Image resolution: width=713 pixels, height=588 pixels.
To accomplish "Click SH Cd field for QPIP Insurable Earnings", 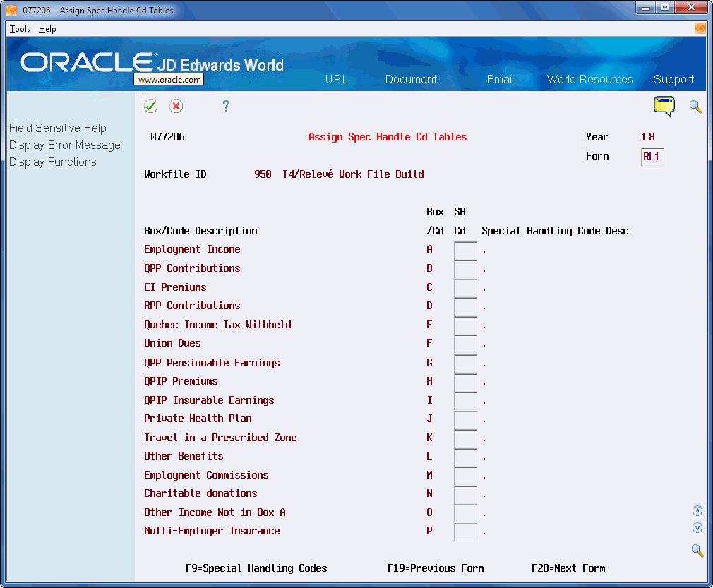I will (x=466, y=401).
